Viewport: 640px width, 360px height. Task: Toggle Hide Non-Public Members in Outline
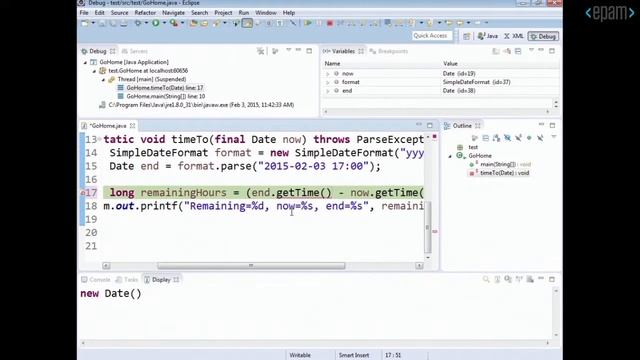tap(529, 138)
